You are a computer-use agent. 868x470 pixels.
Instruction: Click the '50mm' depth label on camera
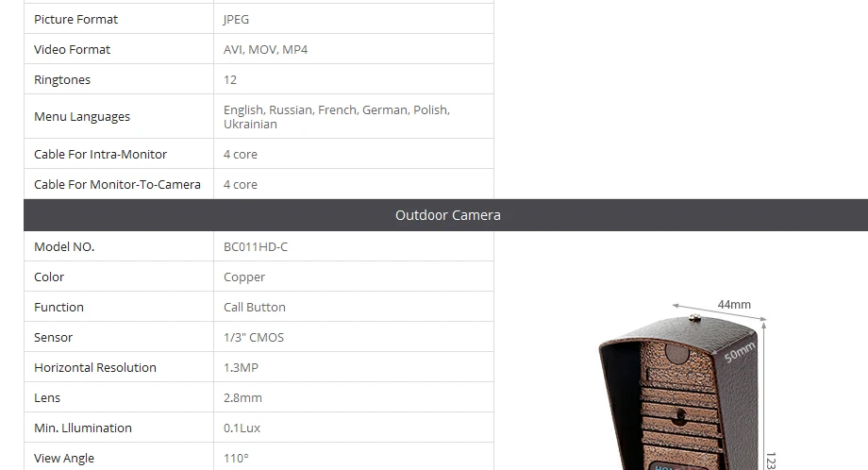[x=740, y=352]
